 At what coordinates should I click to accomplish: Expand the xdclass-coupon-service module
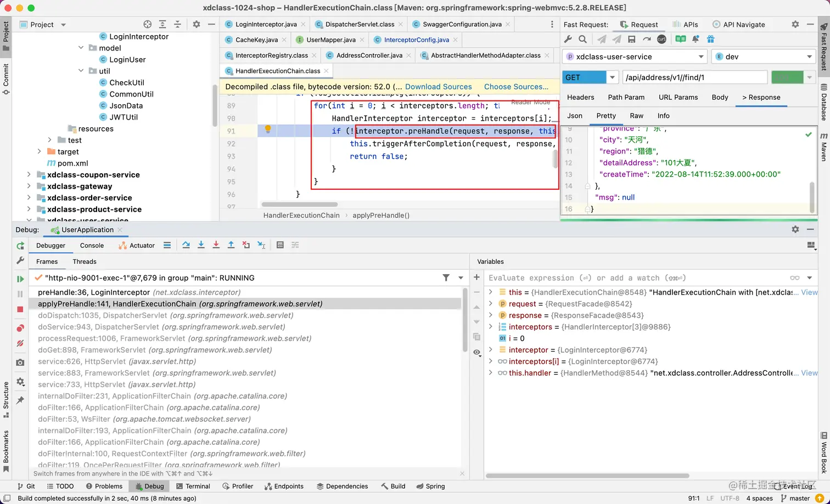[x=29, y=174]
